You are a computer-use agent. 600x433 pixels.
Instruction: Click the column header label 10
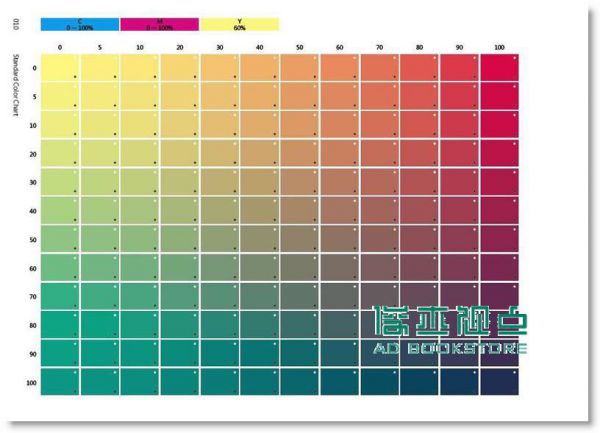click(x=140, y=47)
